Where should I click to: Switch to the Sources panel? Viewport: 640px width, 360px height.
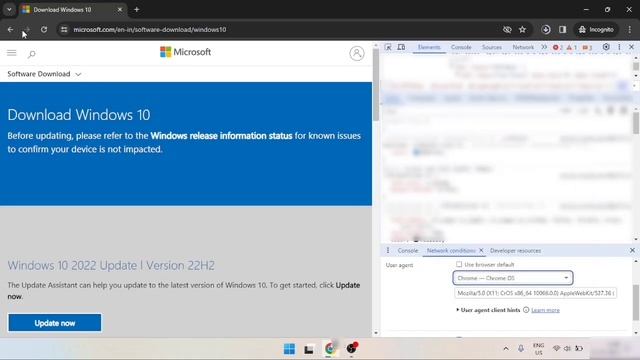491,47
